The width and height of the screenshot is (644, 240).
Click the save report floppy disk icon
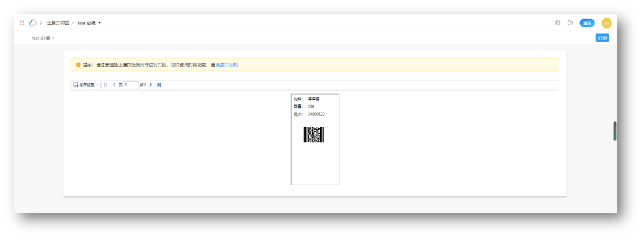[x=76, y=85]
